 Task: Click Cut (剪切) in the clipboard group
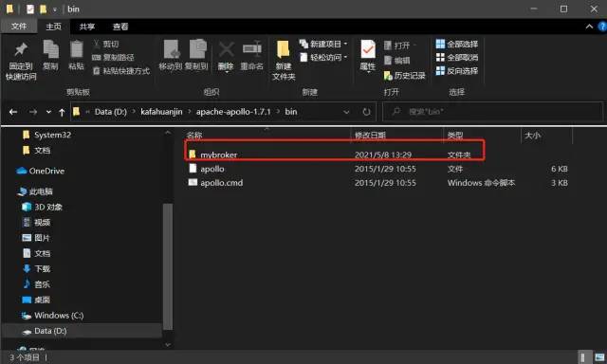click(x=106, y=45)
